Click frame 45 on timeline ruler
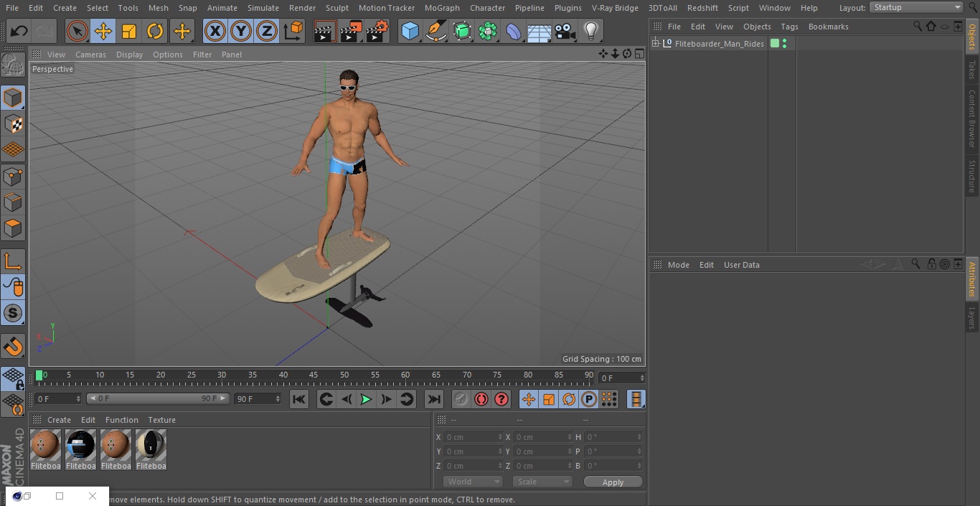The width and height of the screenshot is (980, 506). (x=314, y=375)
